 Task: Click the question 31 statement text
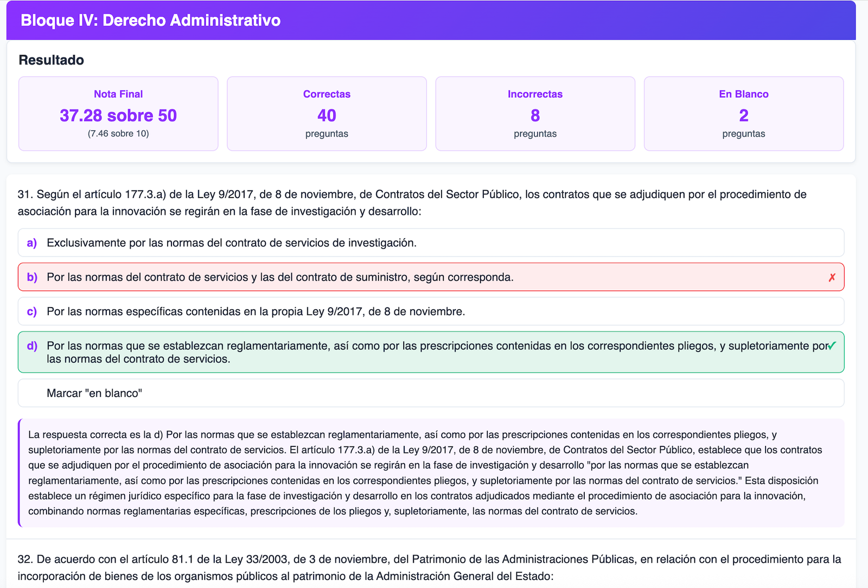(x=412, y=202)
